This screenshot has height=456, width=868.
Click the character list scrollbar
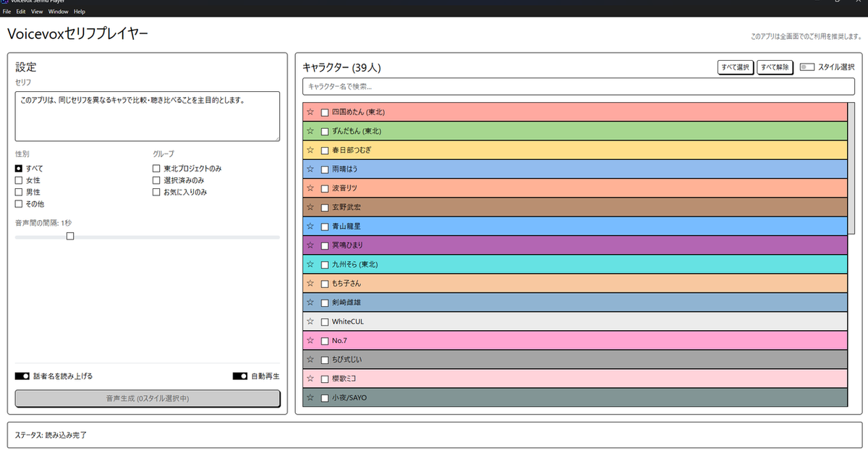click(x=851, y=169)
